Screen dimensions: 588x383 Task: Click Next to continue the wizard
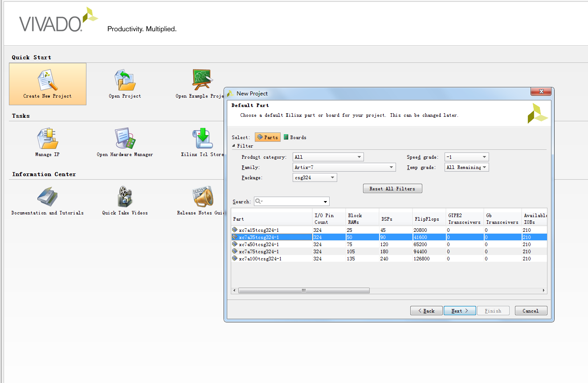coord(460,311)
